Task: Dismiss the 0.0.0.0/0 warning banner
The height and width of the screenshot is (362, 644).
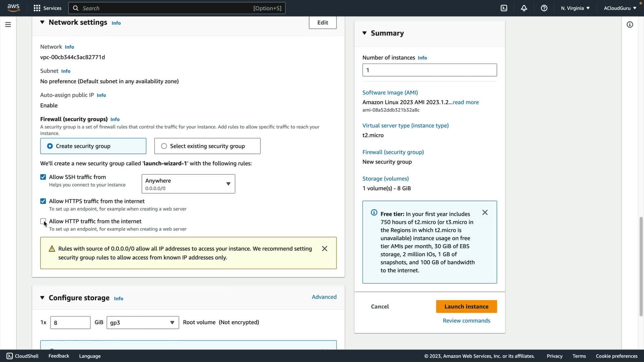Action: [324, 249]
